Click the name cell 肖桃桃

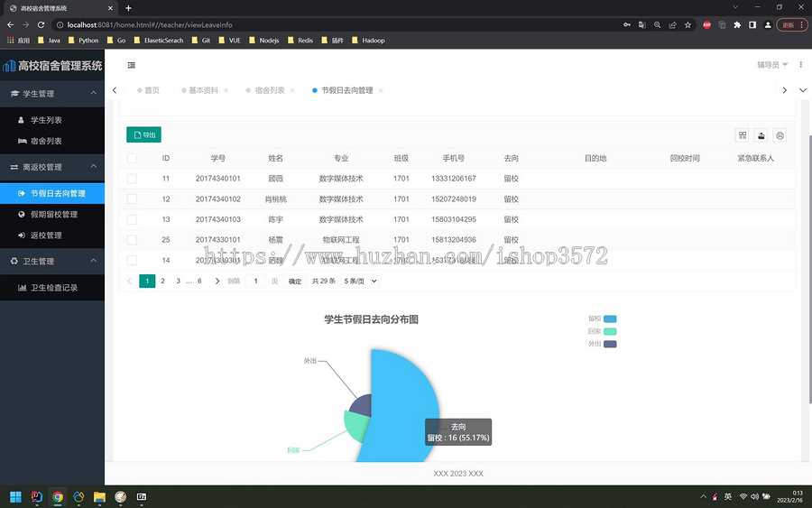(x=275, y=199)
